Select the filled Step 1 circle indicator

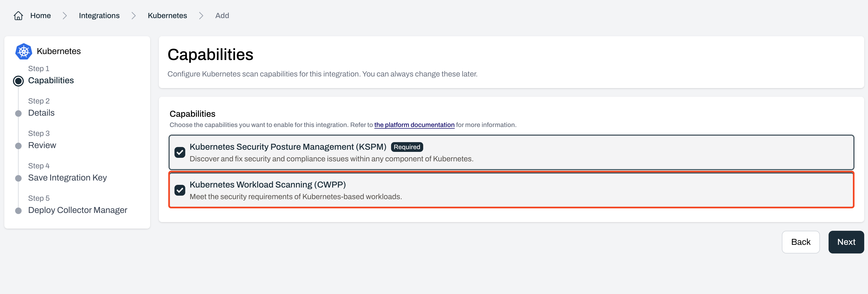pyautogui.click(x=19, y=81)
